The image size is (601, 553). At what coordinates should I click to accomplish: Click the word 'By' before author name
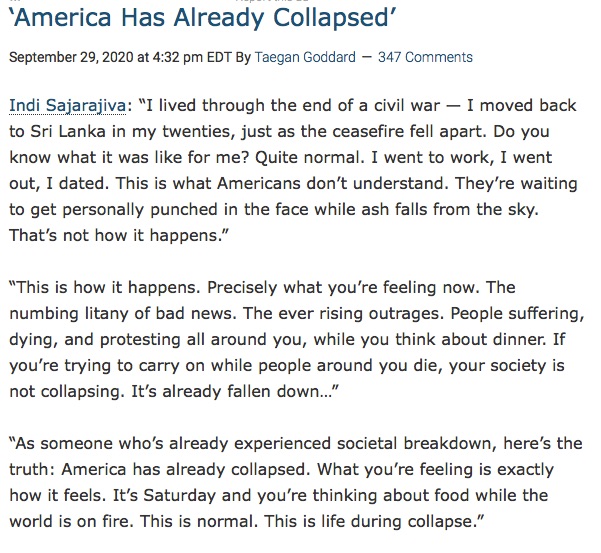click(x=243, y=57)
